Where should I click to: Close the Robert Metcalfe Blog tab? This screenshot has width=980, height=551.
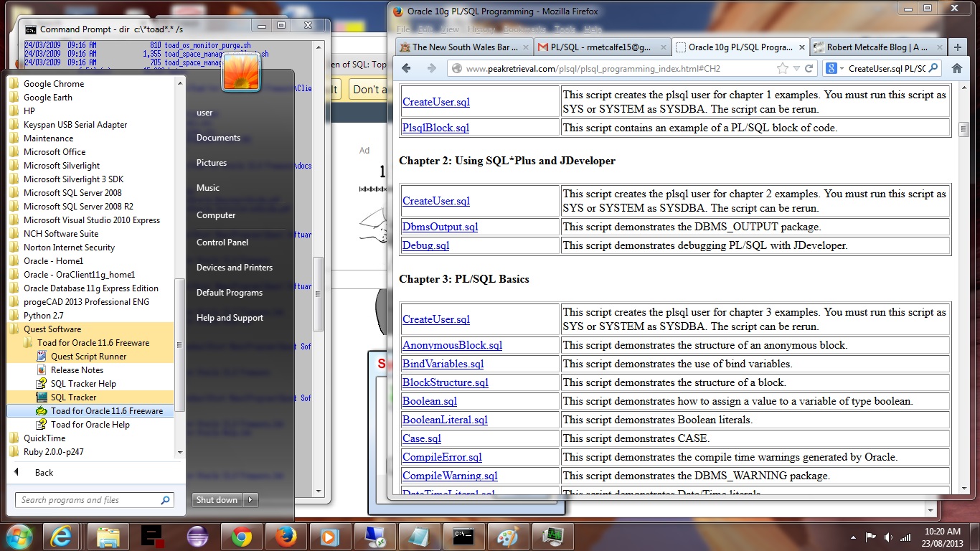pos(938,47)
